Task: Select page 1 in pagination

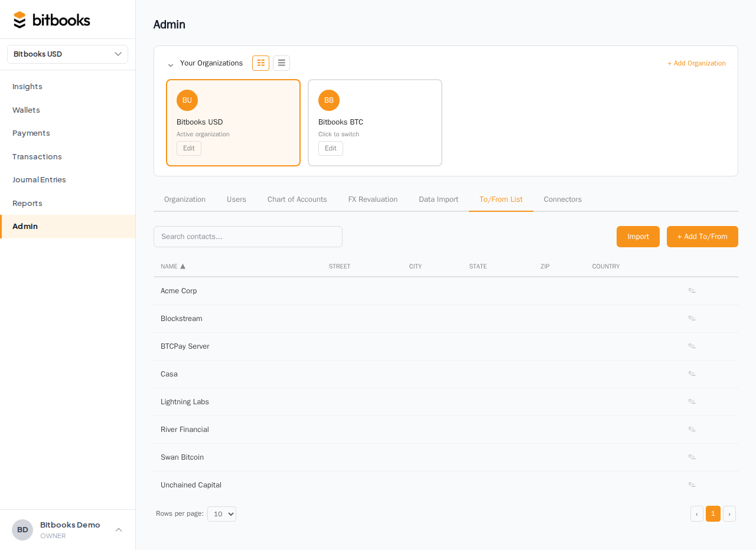Action: (x=713, y=514)
